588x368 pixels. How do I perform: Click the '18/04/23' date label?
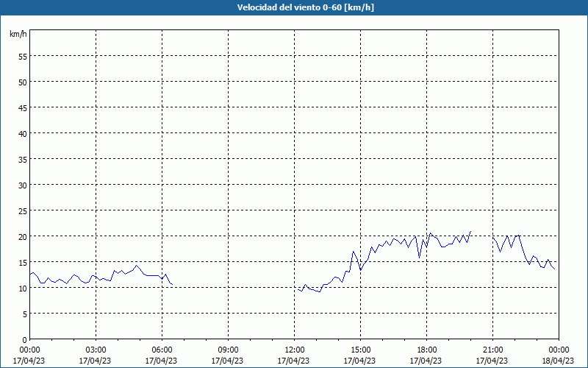point(558,361)
